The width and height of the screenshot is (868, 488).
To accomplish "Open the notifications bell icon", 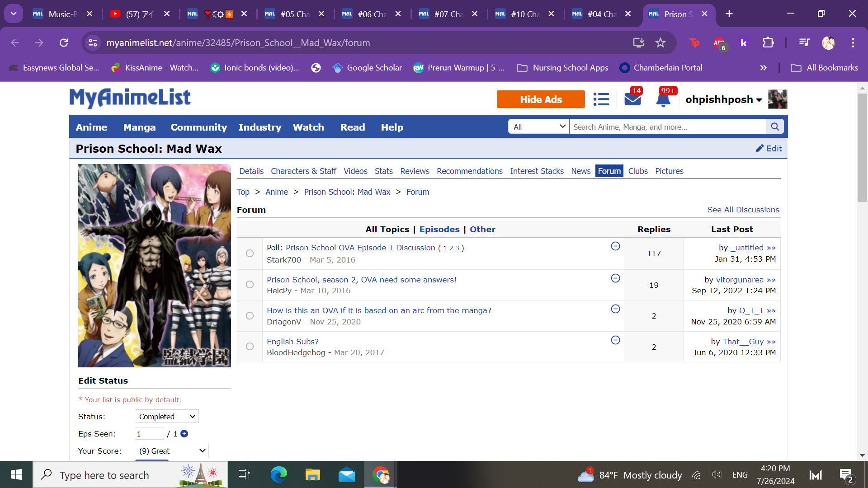I will click(x=663, y=99).
